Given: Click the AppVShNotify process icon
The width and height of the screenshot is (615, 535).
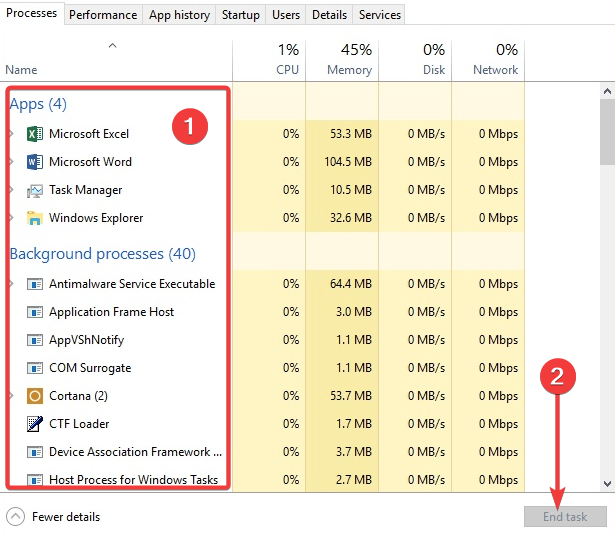Looking at the screenshot, I should 35,340.
